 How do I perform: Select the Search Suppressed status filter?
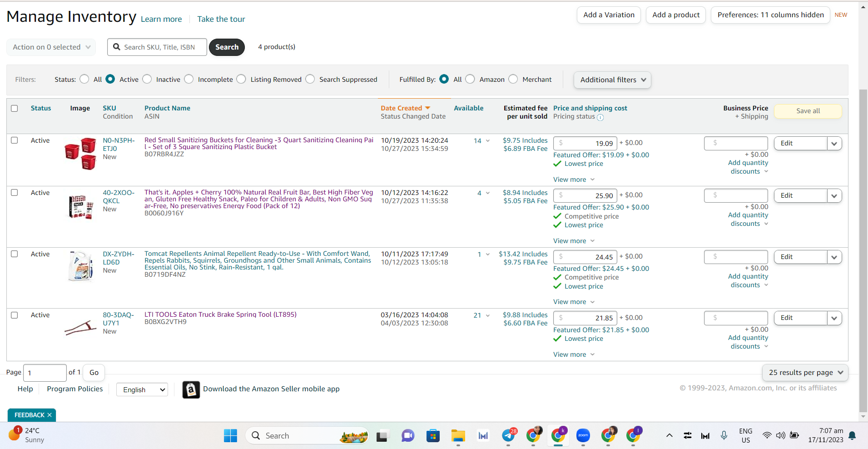coord(310,79)
